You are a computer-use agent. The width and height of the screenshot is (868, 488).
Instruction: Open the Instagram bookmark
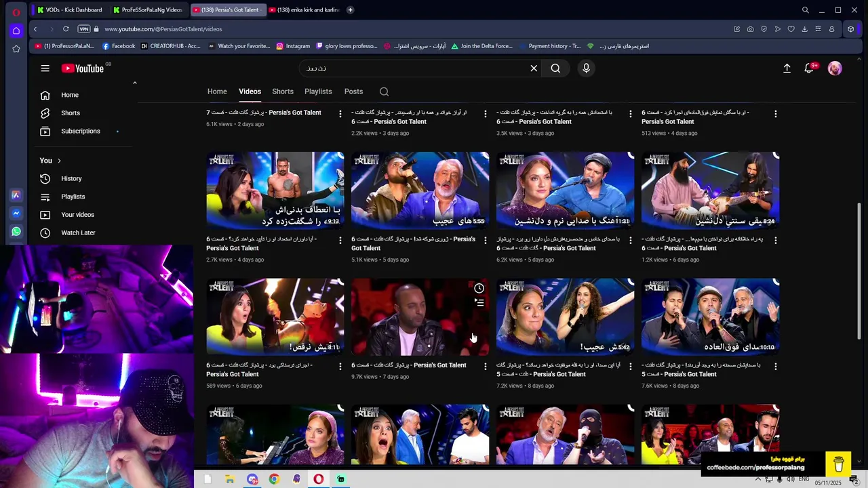coord(293,46)
